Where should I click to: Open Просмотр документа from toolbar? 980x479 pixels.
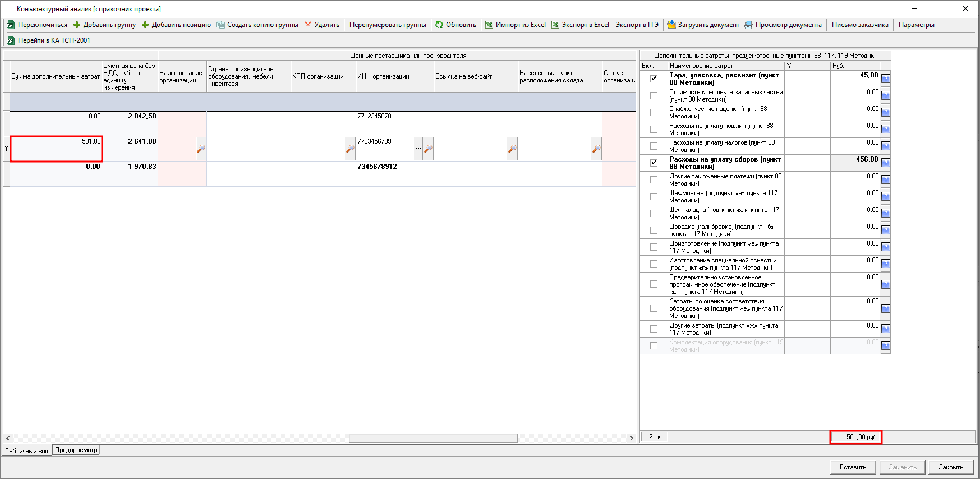(x=749, y=25)
